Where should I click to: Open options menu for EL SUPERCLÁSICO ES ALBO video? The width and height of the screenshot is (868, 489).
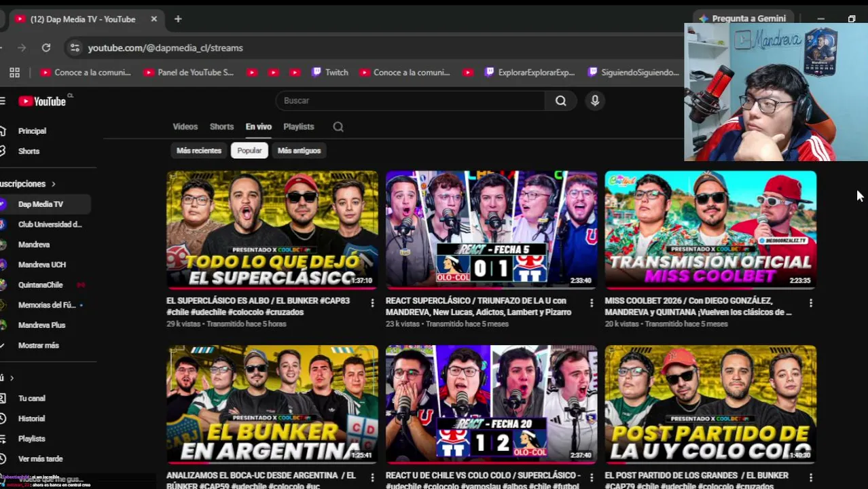coord(372,303)
